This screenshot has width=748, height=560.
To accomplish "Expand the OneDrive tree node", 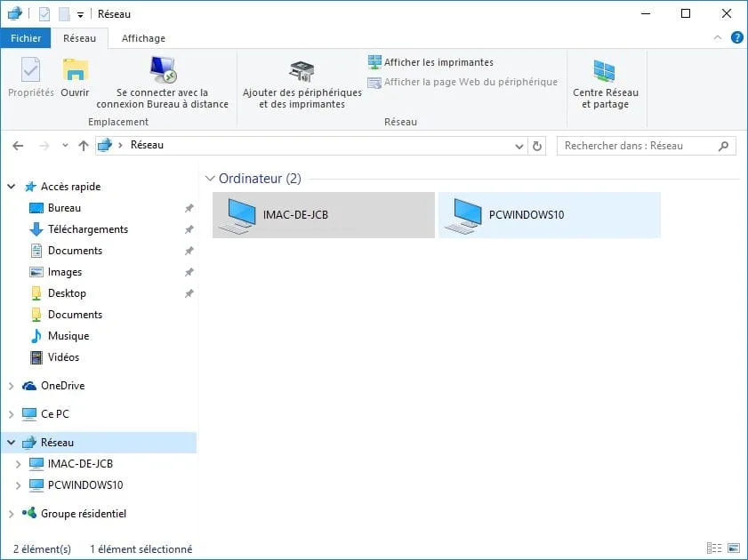I will point(11,386).
